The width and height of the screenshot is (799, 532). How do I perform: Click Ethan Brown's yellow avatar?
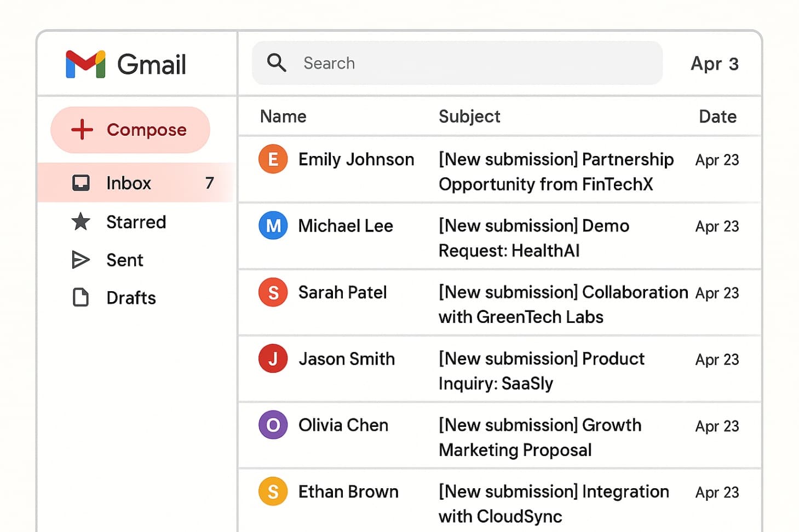[273, 491]
